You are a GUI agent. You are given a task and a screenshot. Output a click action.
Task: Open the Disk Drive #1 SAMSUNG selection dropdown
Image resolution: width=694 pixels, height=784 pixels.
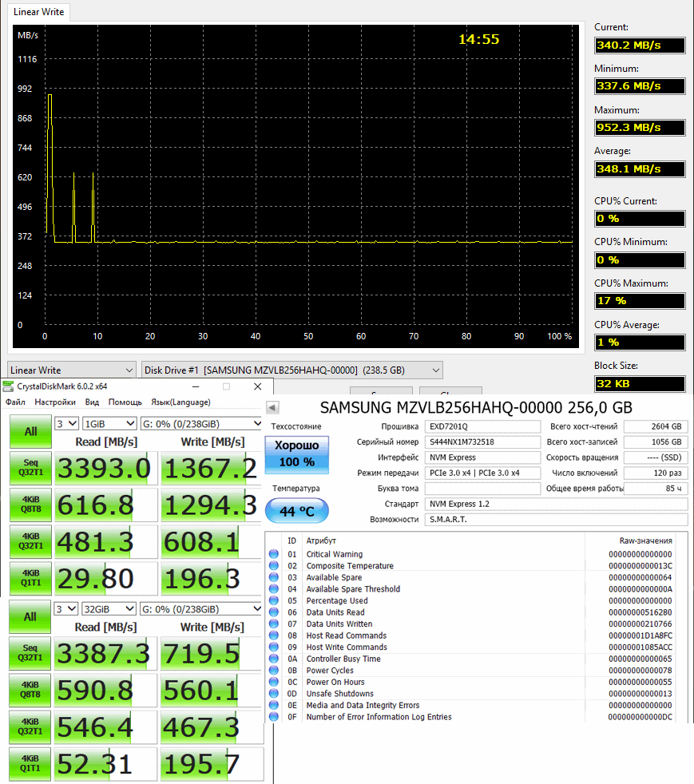click(292, 370)
